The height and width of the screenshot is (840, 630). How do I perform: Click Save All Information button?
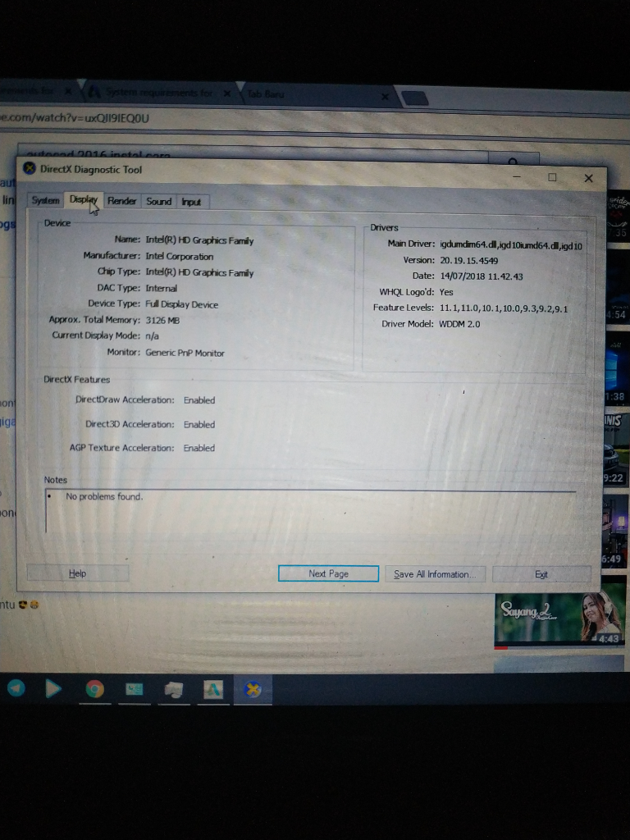point(435,574)
